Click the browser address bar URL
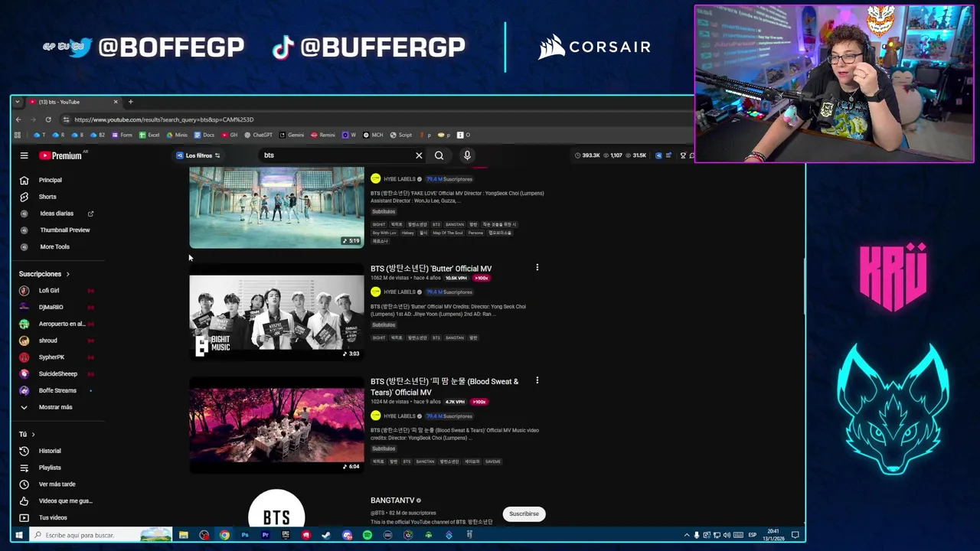Screen dimensions: 980x551 pyautogui.click(x=164, y=119)
